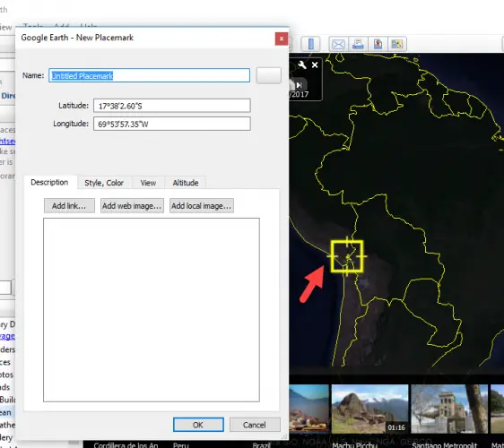
Task: Click the yellow placemark crosshair on the map
Action: click(347, 256)
